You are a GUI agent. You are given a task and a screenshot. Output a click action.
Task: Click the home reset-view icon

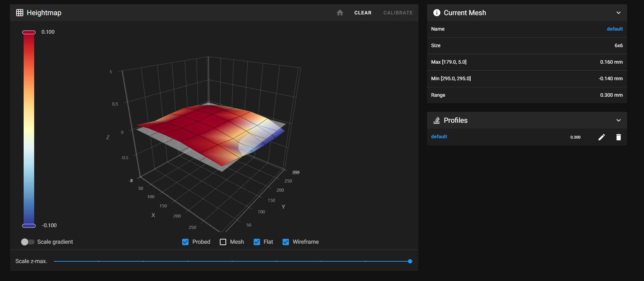coord(340,13)
